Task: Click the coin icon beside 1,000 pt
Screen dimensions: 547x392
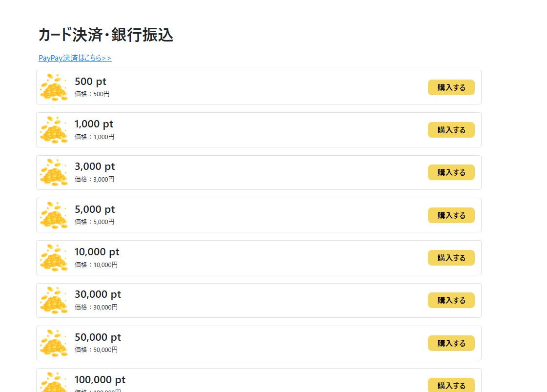Action: pyautogui.click(x=54, y=130)
